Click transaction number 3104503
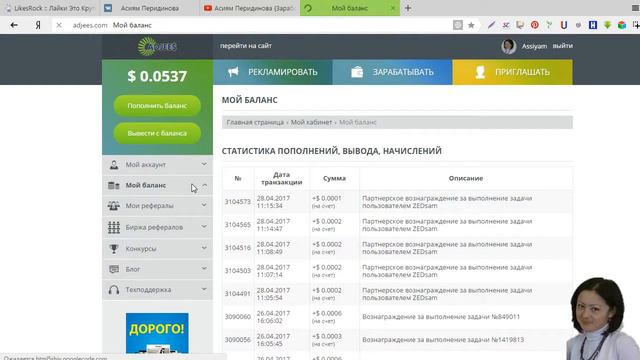 pos(238,271)
